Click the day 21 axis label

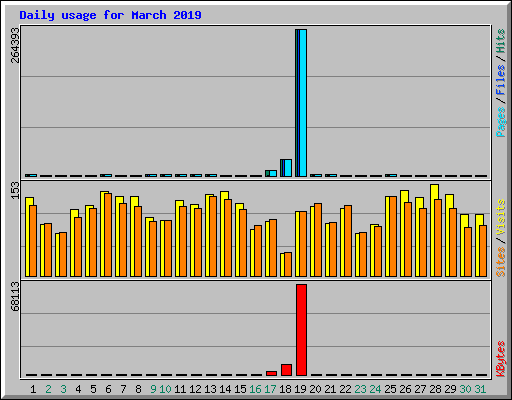[x=330, y=389]
